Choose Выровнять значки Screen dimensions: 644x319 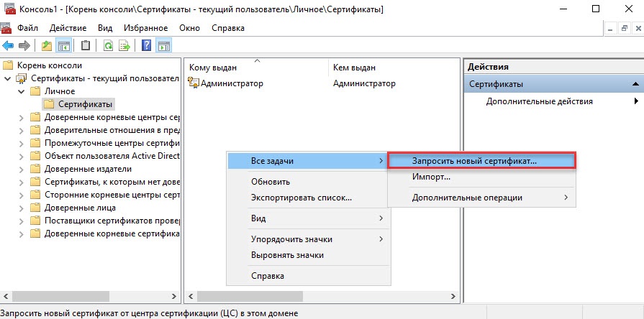(x=308, y=255)
